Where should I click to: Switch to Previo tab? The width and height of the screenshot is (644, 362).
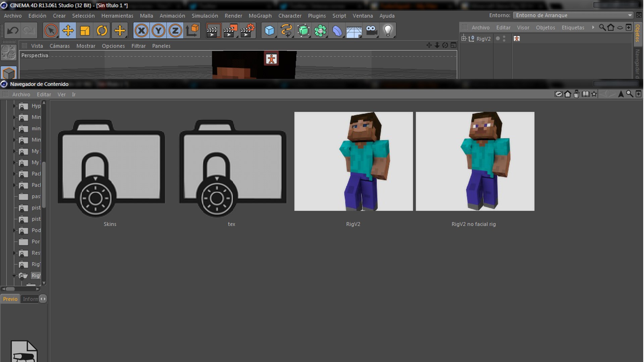point(10,299)
